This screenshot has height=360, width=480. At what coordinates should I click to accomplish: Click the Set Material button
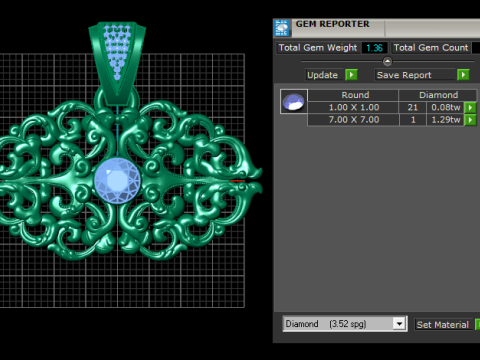[x=443, y=324]
